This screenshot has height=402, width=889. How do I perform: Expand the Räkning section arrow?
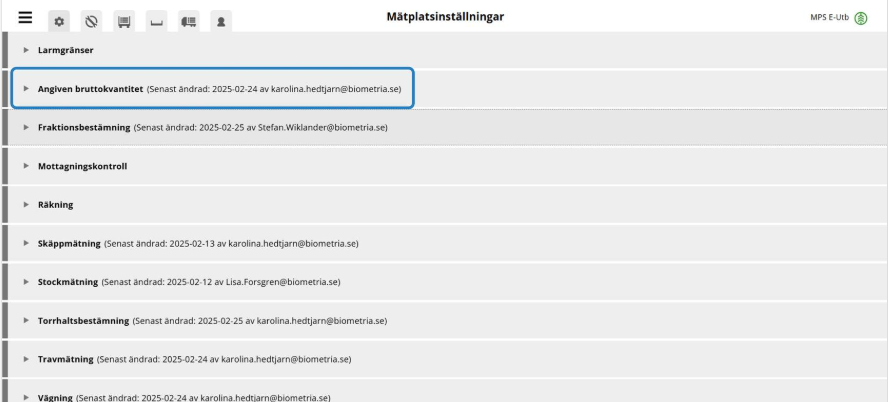[x=26, y=205]
